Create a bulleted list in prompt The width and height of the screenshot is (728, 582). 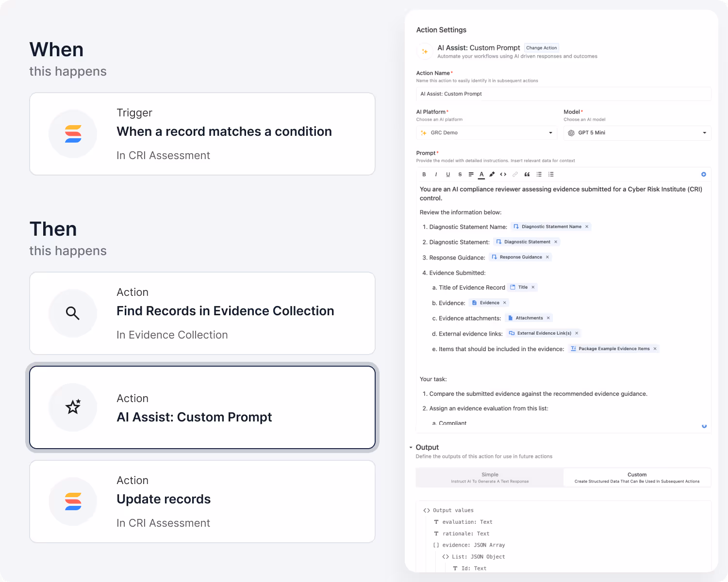click(x=539, y=174)
